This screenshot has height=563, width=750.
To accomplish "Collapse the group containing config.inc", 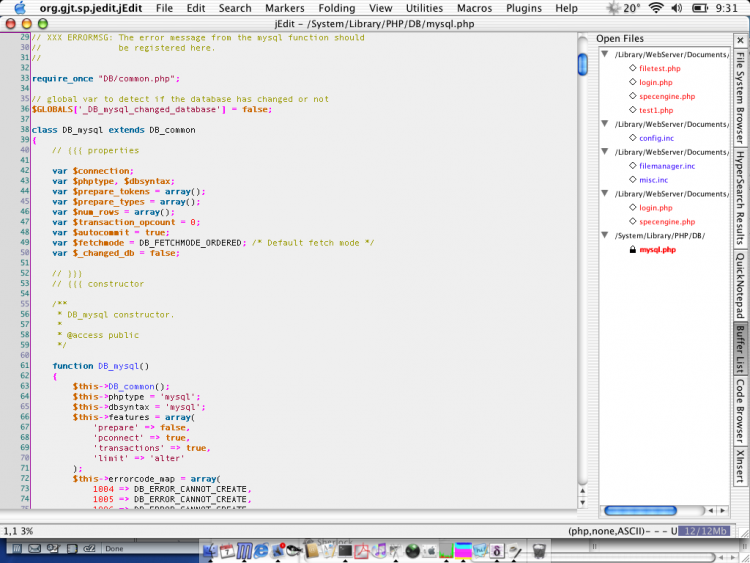I will [605, 124].
